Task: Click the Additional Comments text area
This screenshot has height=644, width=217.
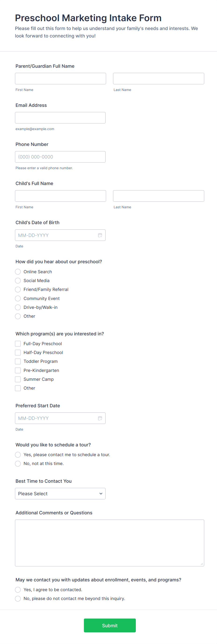Action: (109, 543)
